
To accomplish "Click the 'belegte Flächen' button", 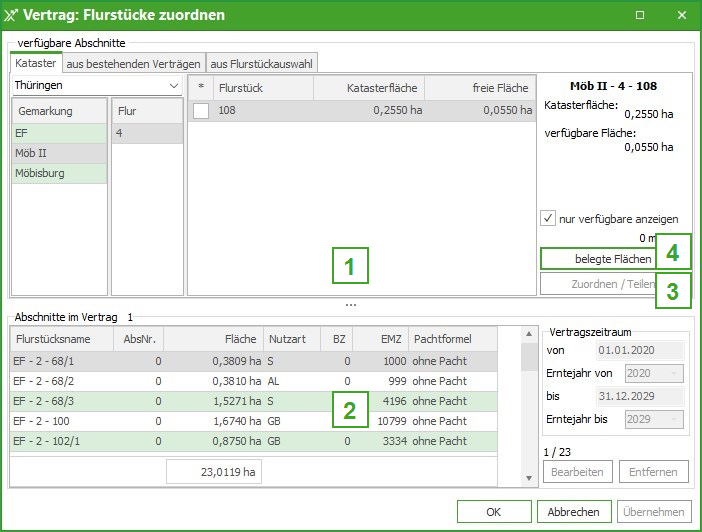I will tap(596, 258).
